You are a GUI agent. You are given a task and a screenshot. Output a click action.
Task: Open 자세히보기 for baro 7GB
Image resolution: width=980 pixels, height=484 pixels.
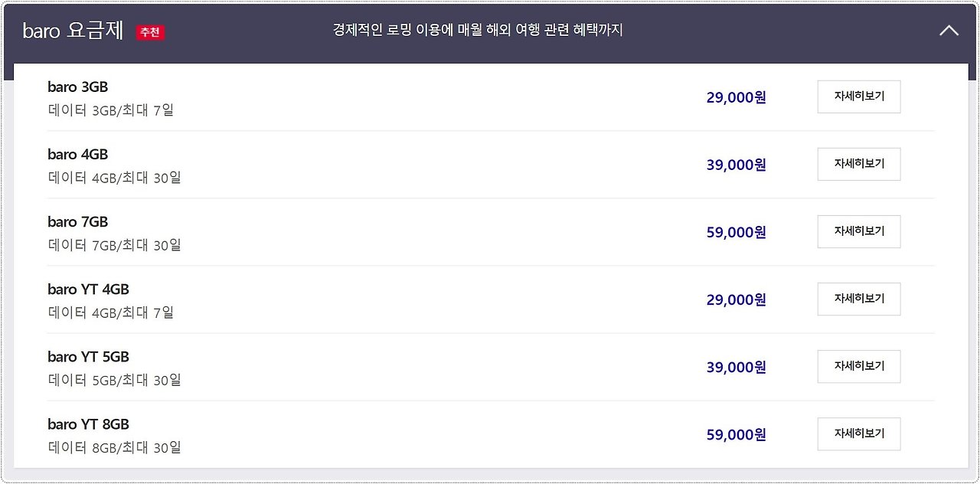click(x=859, y=231)
